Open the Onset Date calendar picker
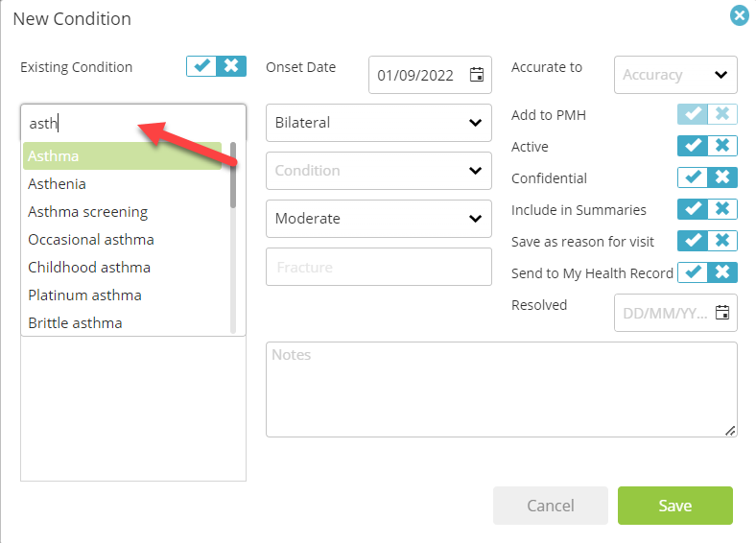Viewport: 756px width, 543px height. 477,75
